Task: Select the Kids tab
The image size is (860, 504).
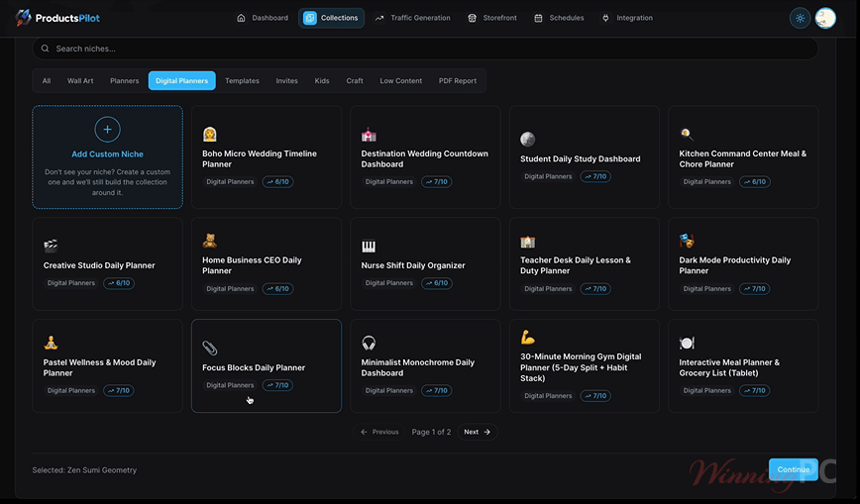Action: 322,80
